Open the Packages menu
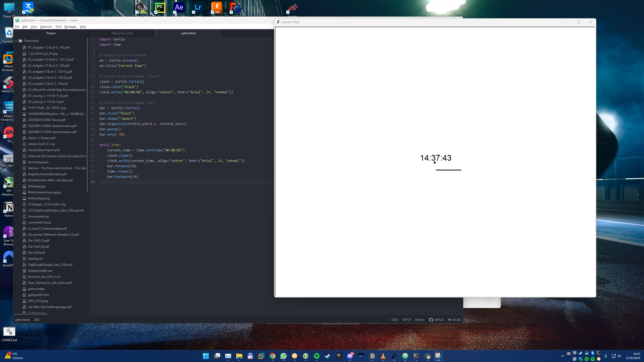Viewport: 644px width, 362px height. (70, 27)
